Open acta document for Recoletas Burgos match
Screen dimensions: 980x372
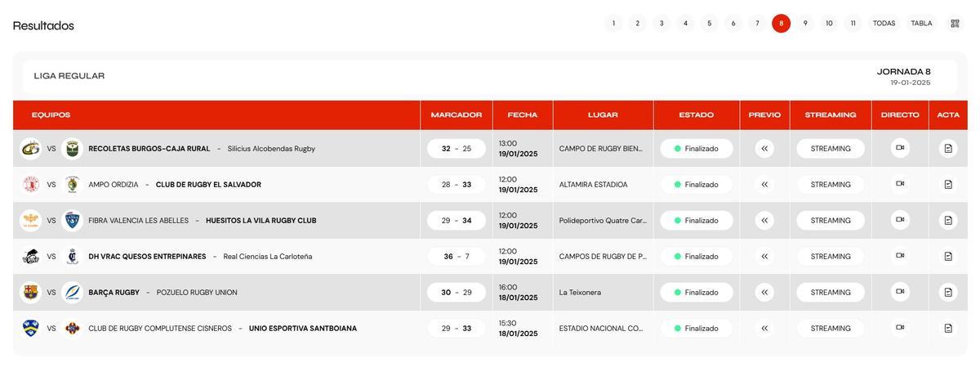pyautogui.click(x=948, y=149)
